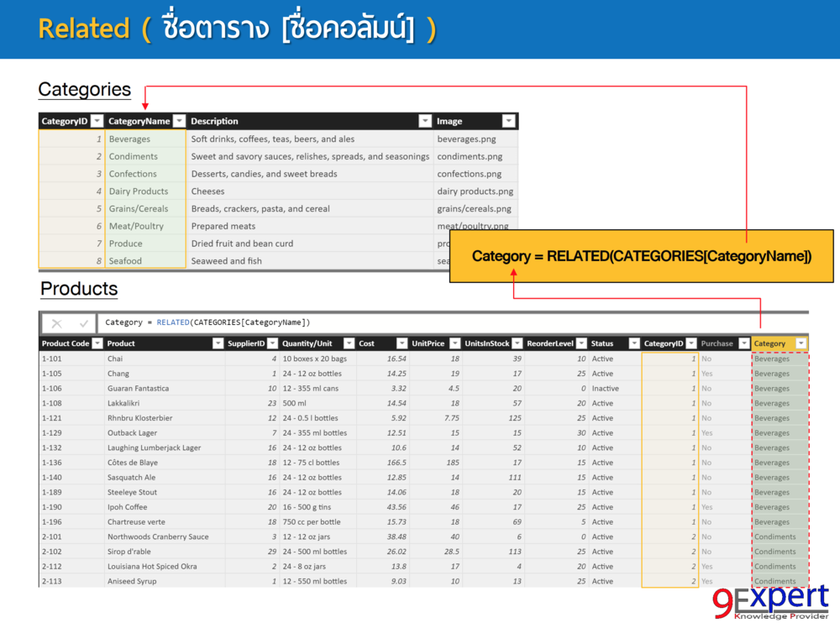Image resolution: width=840 pixels, height=623 pixels.
Task: Open the CategoryName column filter dropdown
Action: [x=179, y=120]
